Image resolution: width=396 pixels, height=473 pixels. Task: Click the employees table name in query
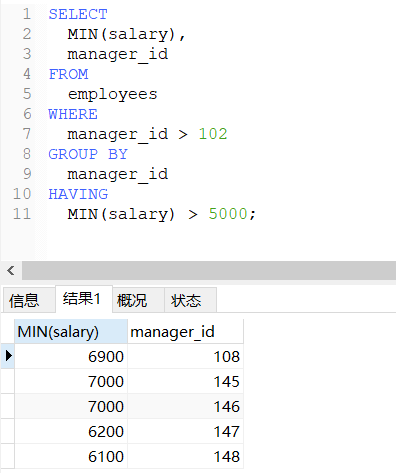click(x=113, y=94)
